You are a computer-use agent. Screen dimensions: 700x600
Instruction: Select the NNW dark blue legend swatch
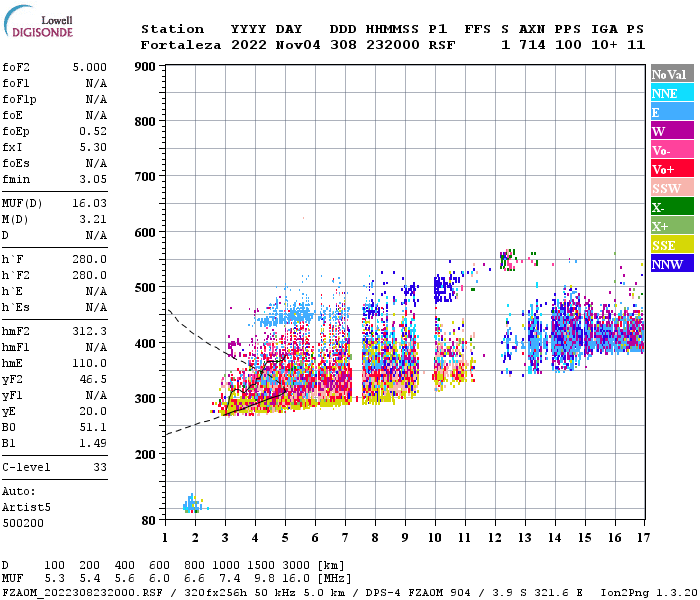(x=672, y=264)
